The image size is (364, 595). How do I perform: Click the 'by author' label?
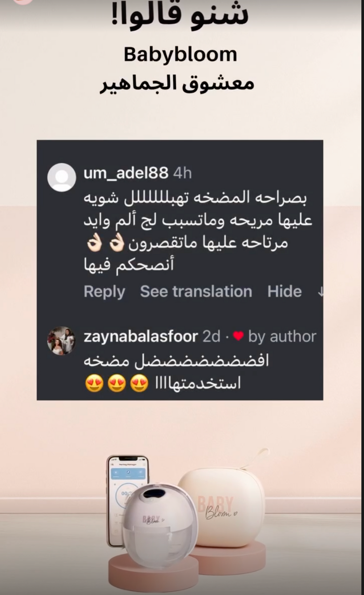pos(282,337)
